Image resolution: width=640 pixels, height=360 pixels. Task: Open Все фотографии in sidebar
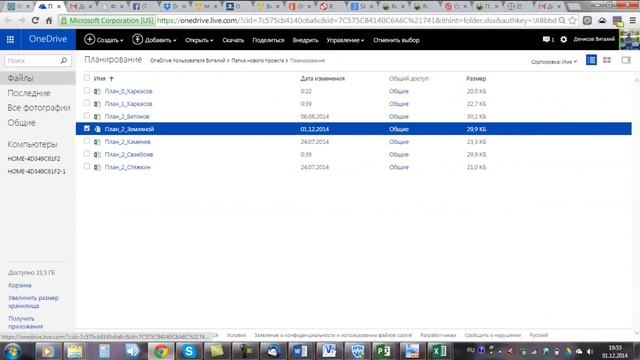(x=39, y=108)
